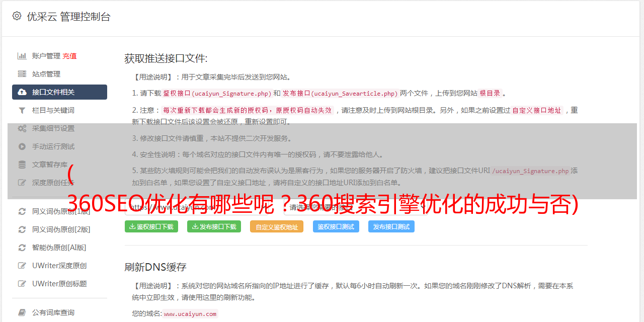Click the red 充值 link
Screen dimensions: 644x322
(x=69, y=56)
